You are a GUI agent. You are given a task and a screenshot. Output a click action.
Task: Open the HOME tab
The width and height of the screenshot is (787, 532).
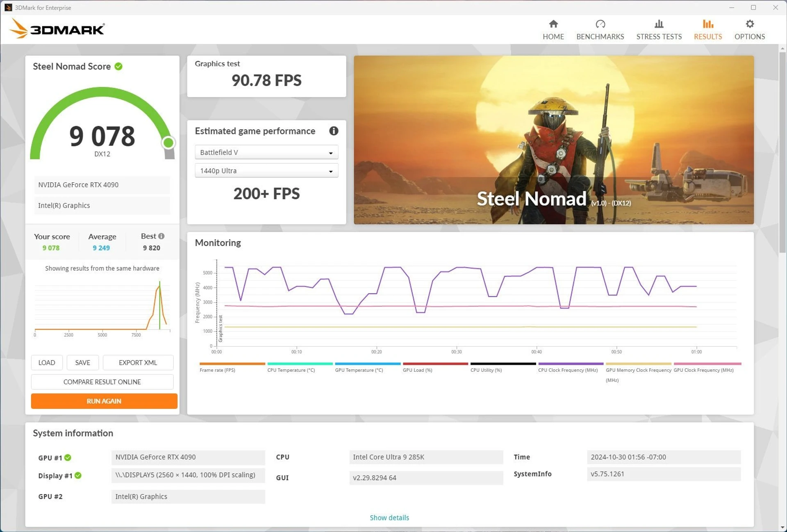(553, 30)
